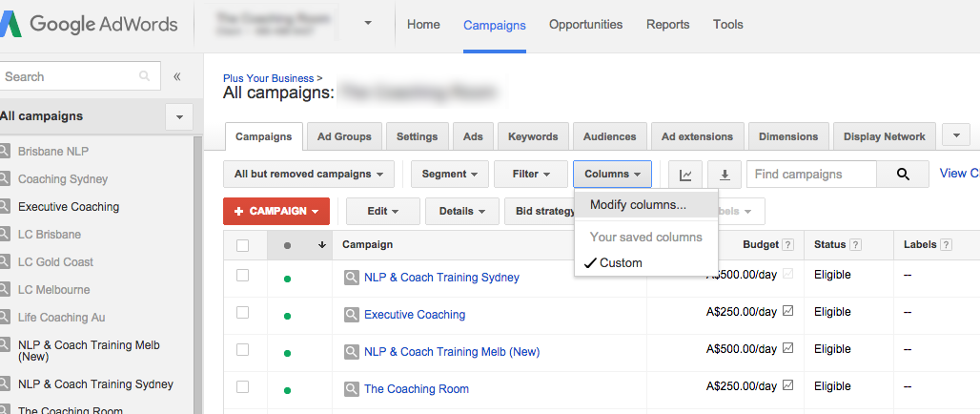Viewport: 980px width, 414px height.
Task: Click the download report icon
Action: pyautogui.click(x=725, y=174)
